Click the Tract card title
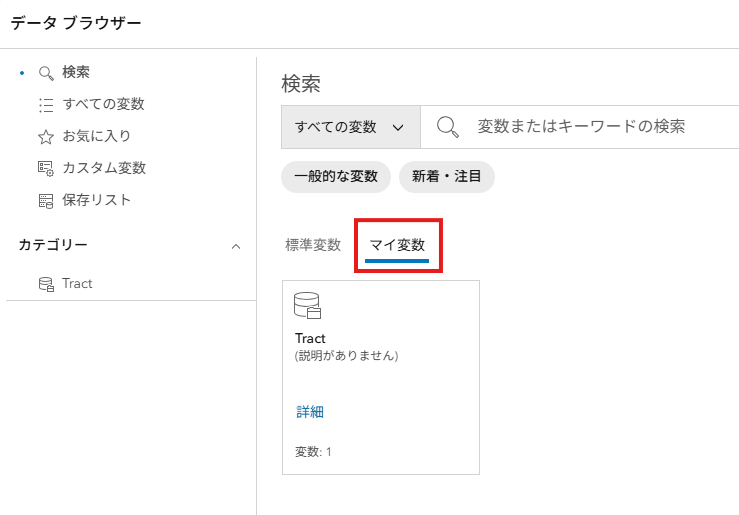Image resolution: width=739 pixels, height=515 pixels. click(310, 339)
